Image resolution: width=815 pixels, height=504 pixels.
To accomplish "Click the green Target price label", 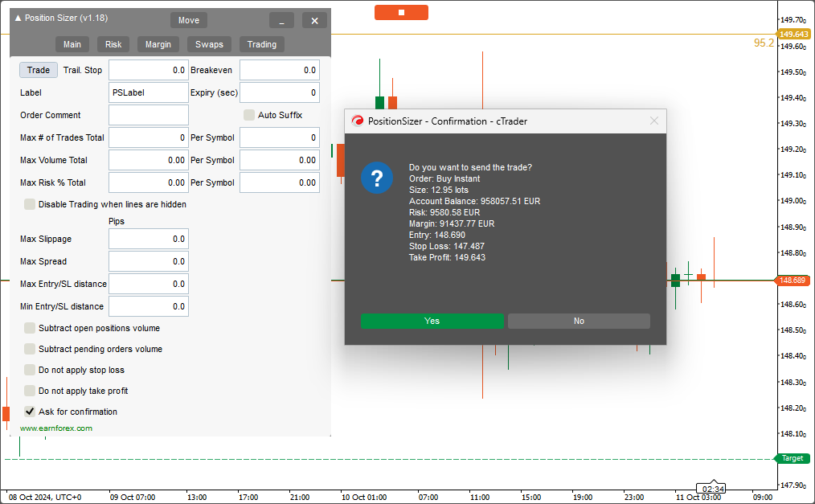I will click(x=792, y=458).
